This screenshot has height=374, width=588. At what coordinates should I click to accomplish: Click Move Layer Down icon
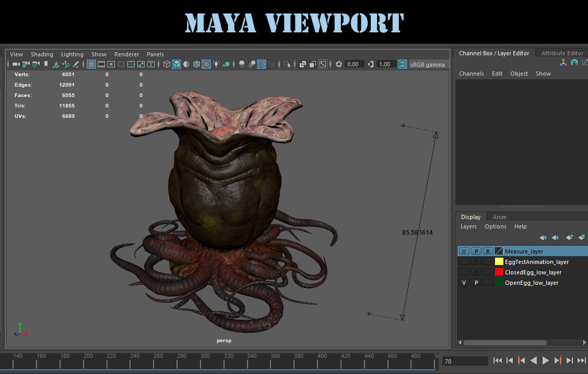[x=556, y=237]
